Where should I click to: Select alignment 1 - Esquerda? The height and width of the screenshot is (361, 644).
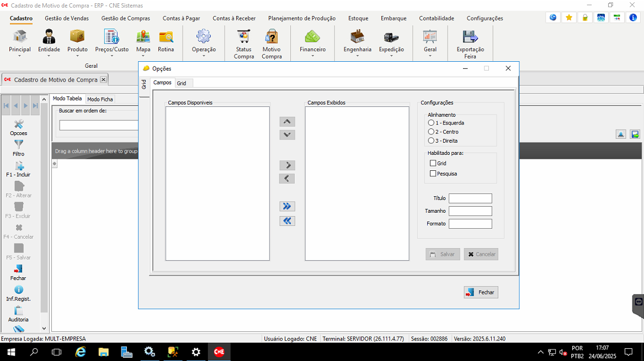coord(432,123)
